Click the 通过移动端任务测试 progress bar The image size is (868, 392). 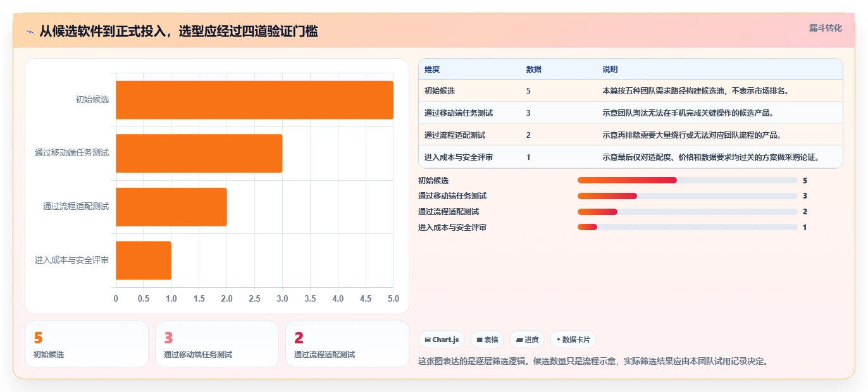point(687,196)
